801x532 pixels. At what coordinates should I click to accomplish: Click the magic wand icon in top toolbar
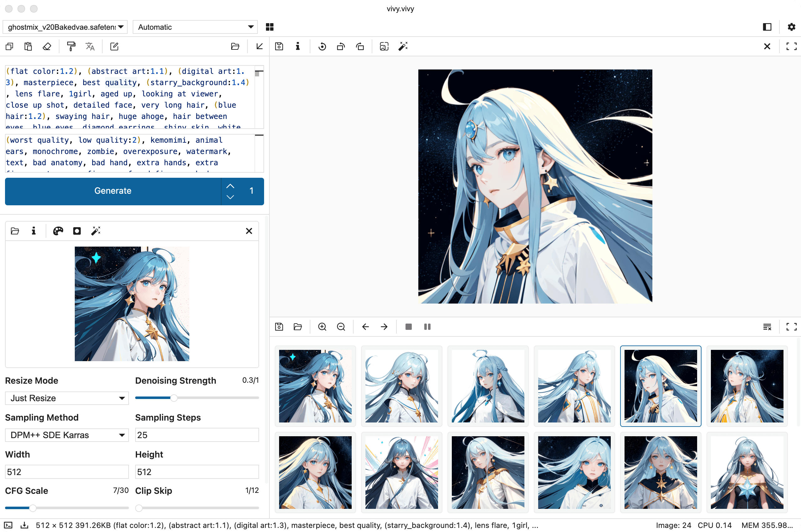point(403,47)
